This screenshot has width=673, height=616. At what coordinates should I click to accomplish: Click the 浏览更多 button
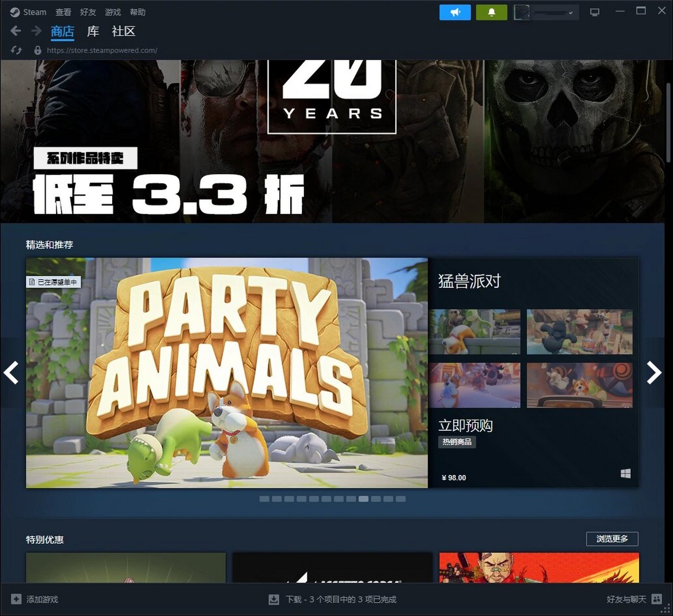pos(612,539)
